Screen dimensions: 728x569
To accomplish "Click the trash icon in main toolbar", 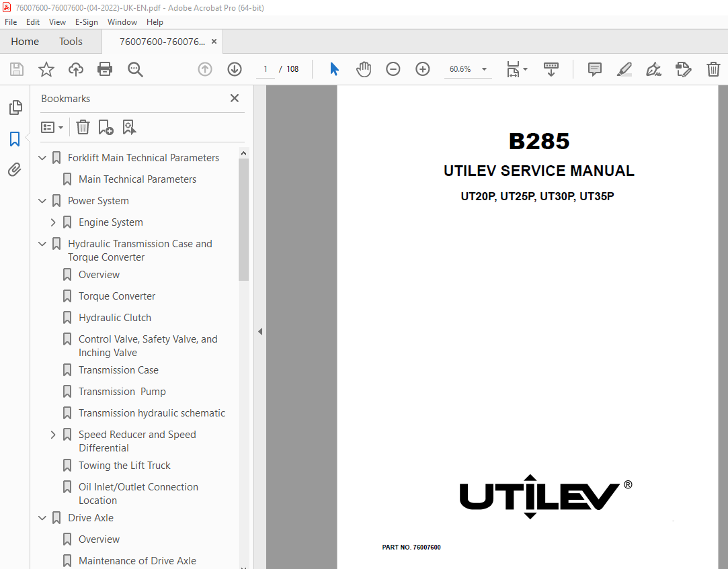I will point(713,69).
